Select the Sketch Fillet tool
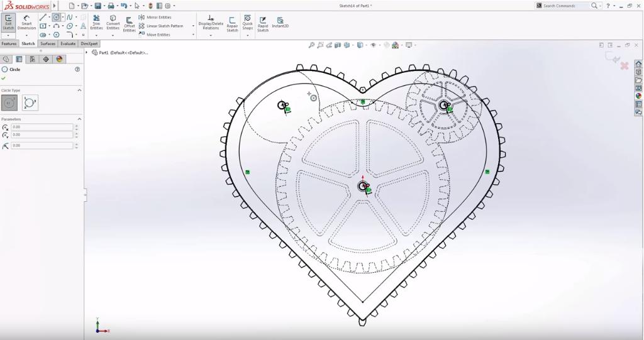644x340 pixels. pyautogui.click(x=69, y=35)
